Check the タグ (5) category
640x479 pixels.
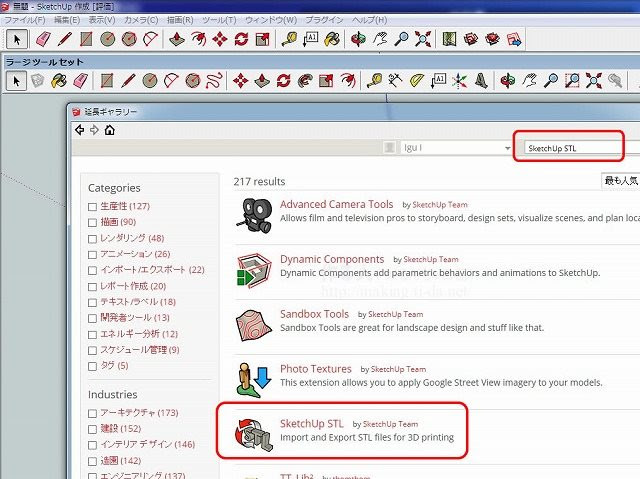point(92,366)
